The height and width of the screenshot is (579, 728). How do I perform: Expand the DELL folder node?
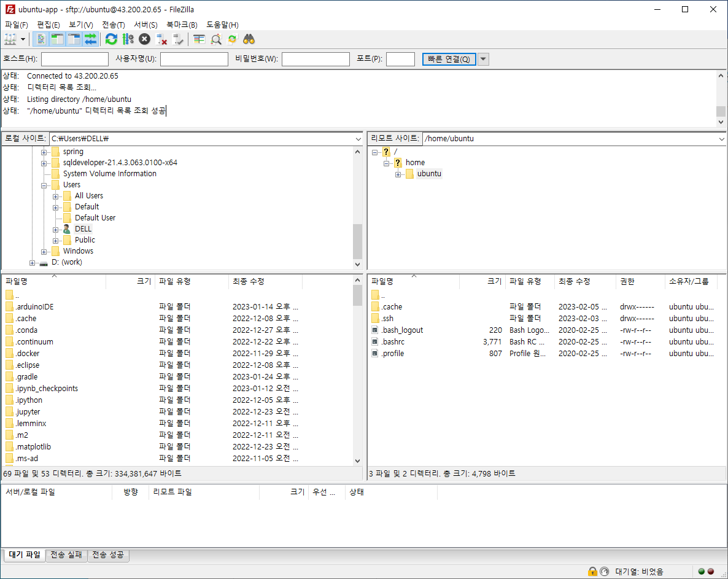[x=56, y=230]
